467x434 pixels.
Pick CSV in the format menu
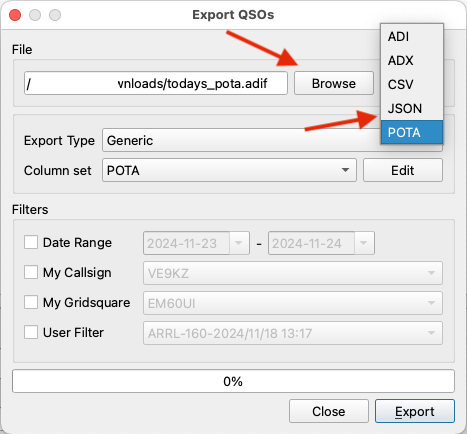point(412,85)
